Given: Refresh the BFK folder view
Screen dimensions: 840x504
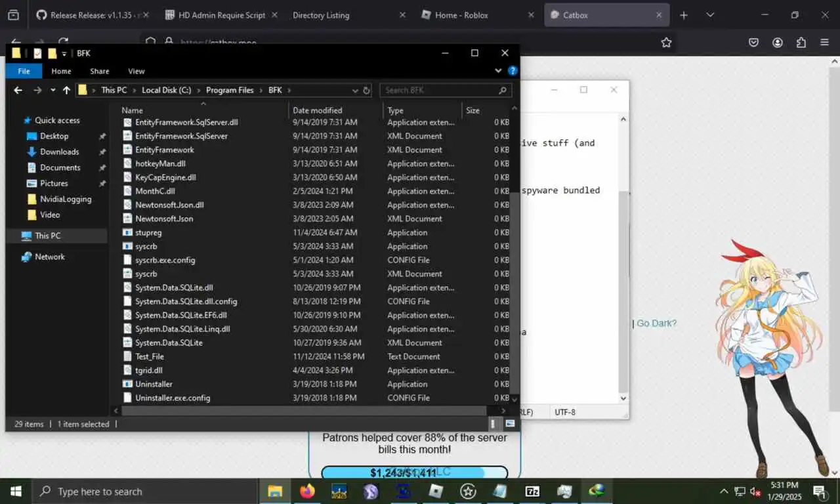Looking at the screenshot, I should point(367,91).
